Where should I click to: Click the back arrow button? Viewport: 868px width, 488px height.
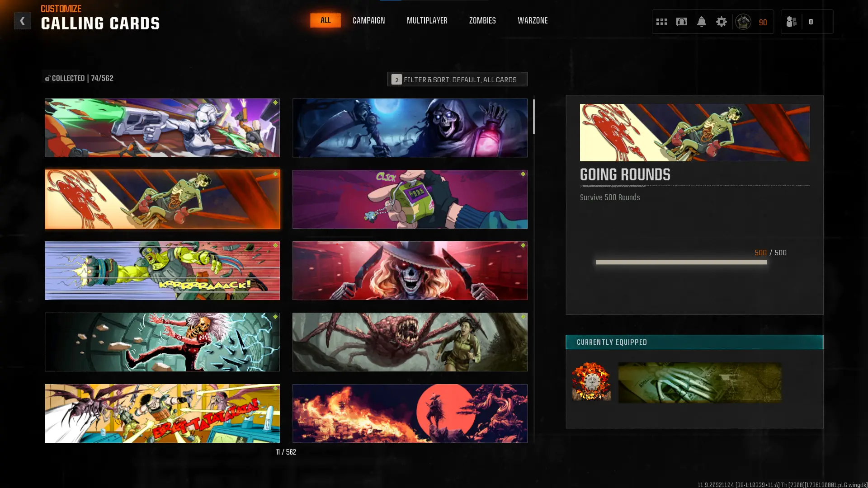(x=22, y=21)
